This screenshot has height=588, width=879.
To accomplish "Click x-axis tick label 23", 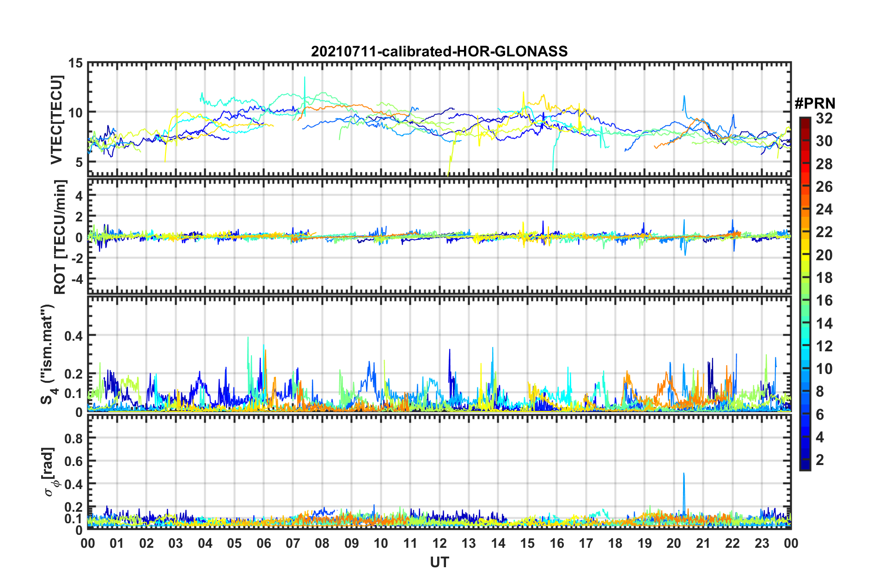I will coord(762,543).
